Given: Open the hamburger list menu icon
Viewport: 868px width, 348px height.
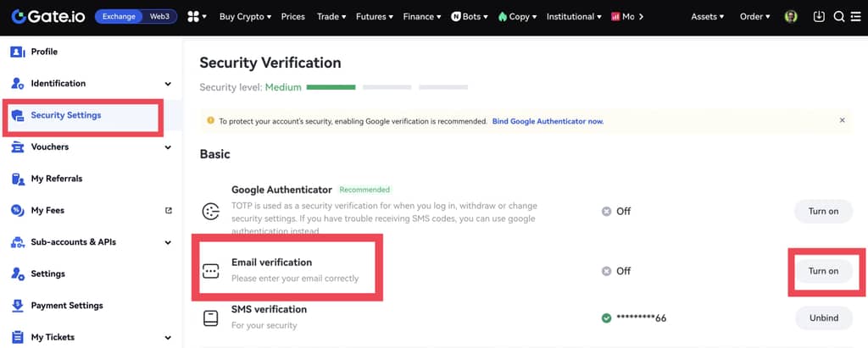Looking at the screenshot, I should point(856,16).
